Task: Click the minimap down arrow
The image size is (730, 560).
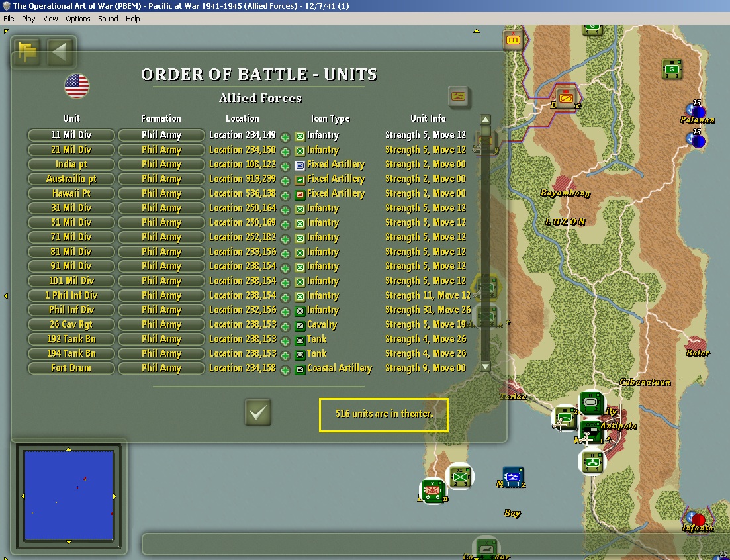Action: point(69,542)
